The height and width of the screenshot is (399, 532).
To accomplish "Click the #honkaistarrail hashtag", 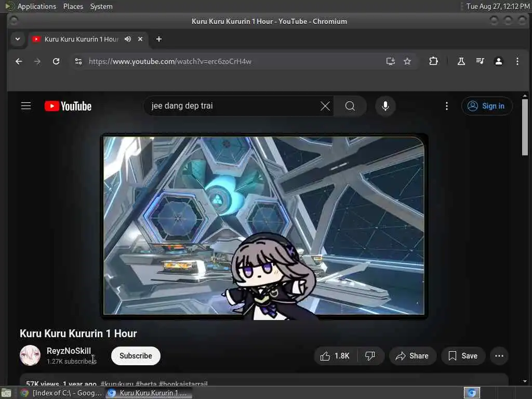I will [x=183, y=383].
